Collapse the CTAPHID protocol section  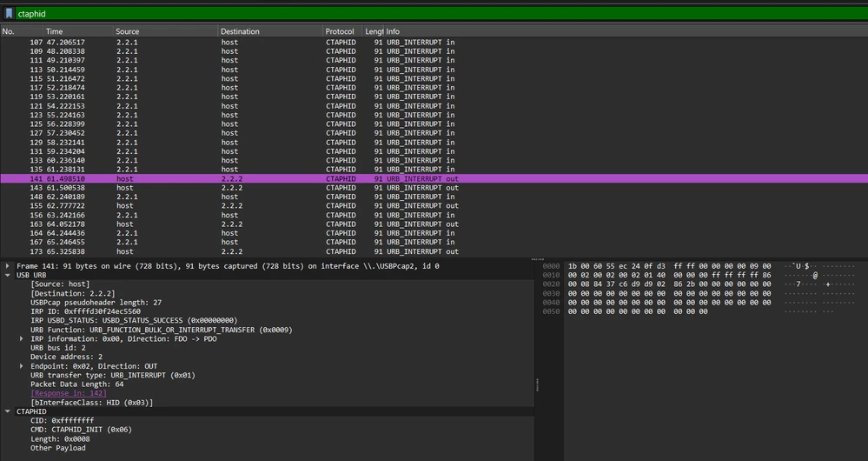point(8,411)
